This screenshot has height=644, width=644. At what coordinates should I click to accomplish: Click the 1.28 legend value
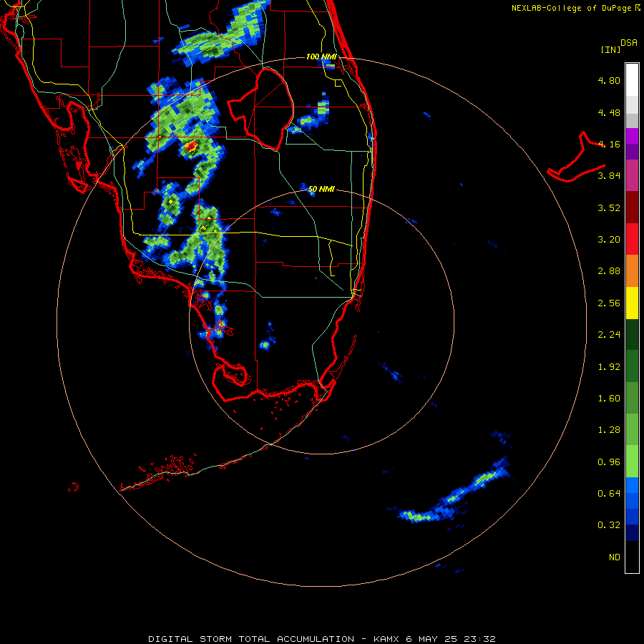(609, 430)
